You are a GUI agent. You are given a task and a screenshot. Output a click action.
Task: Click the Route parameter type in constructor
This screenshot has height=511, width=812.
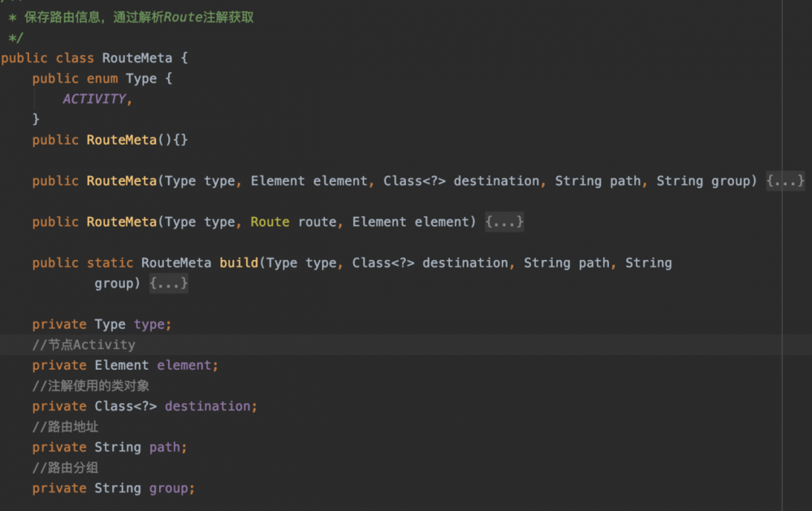coord(270,221)
